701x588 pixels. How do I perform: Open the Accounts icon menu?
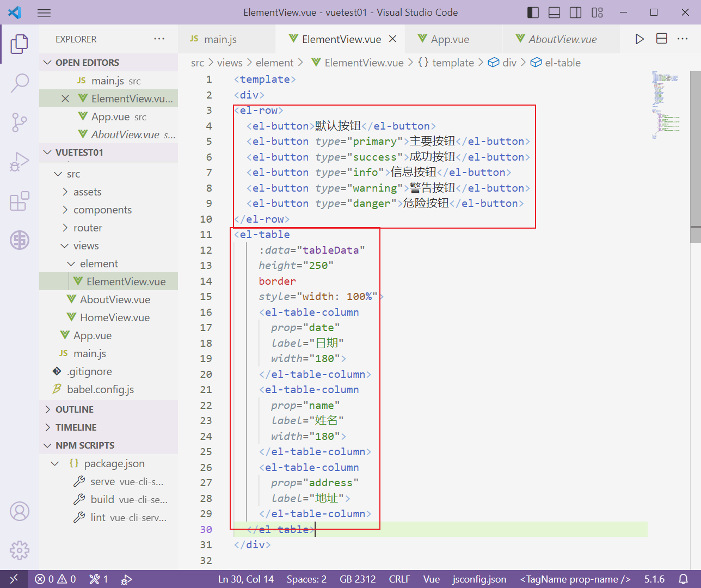[x=20, y=511]
